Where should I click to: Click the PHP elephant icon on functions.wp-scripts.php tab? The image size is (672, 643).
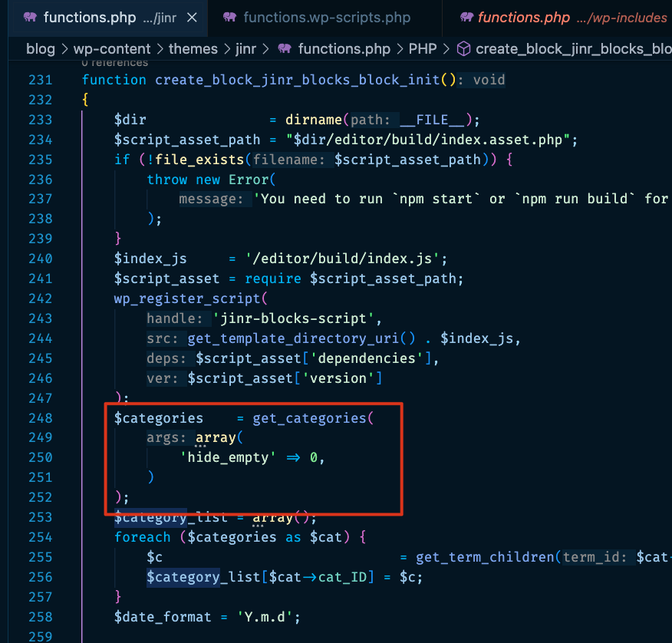point(229,17)
